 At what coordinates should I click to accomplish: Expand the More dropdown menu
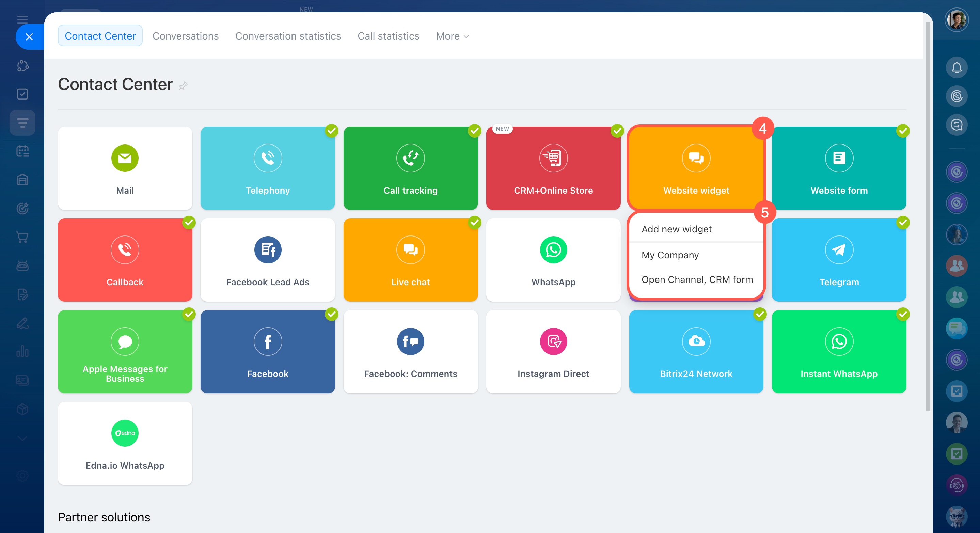tap(452, 36)
